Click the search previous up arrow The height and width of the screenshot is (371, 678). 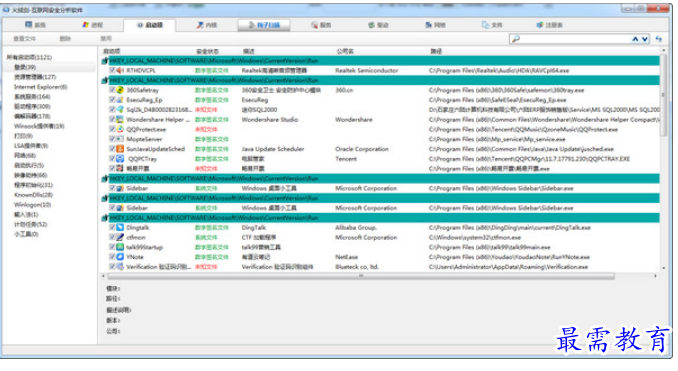click(x=635, y=39)
